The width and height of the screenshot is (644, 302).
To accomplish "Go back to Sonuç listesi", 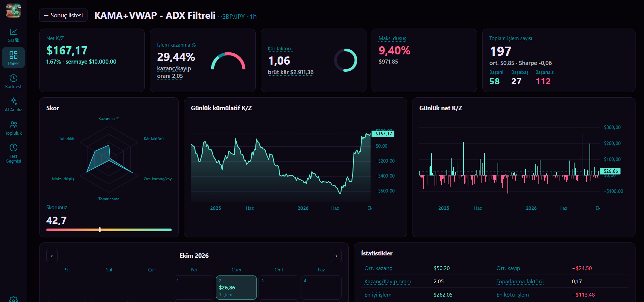I will pos(63,15).
